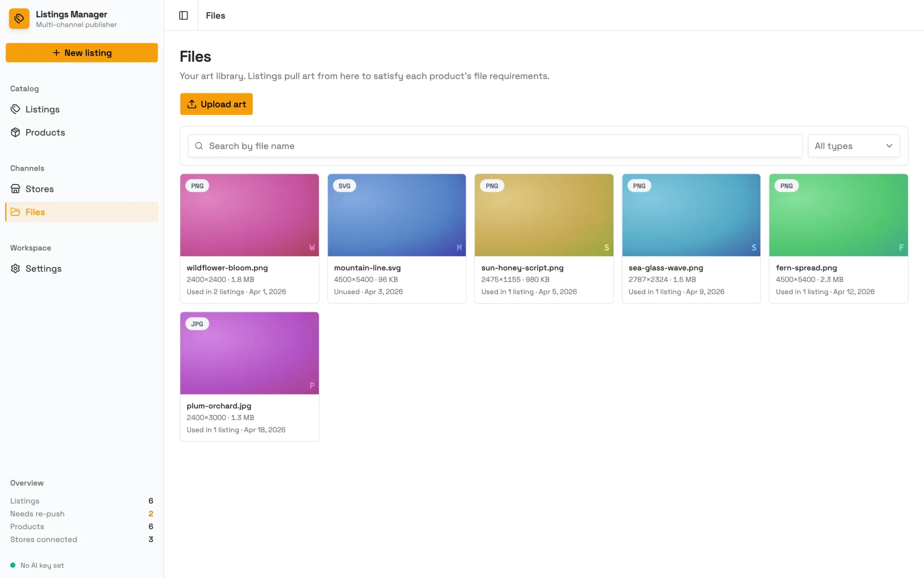This screenshot has height=578, width=924.
Task: Open Listings in the sidebar
Action: pos(82,109)
